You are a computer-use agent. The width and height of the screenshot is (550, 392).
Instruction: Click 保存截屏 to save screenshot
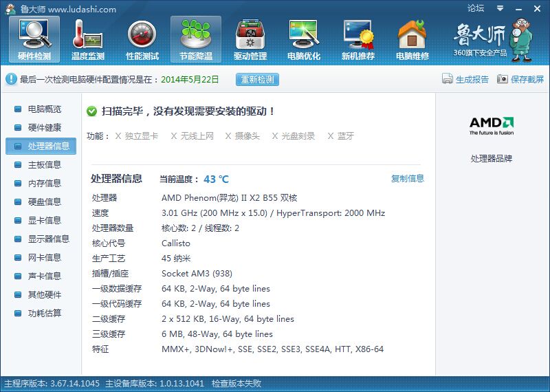(520, 79)
